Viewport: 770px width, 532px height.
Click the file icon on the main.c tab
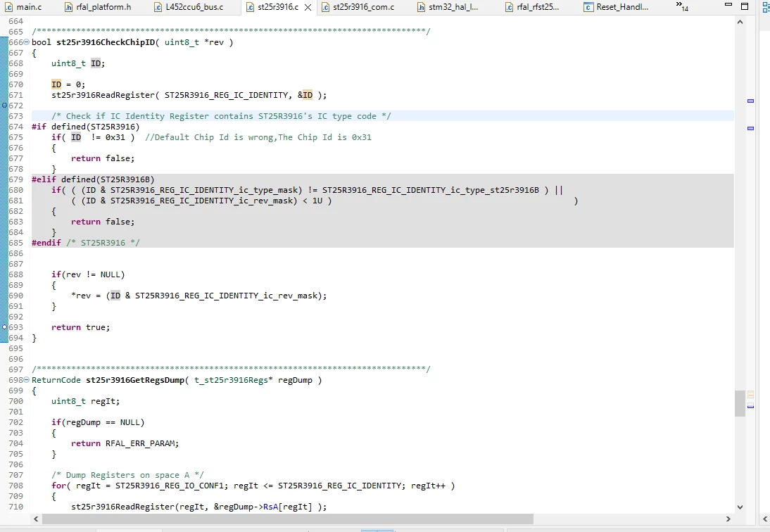[x=9, y=7]
